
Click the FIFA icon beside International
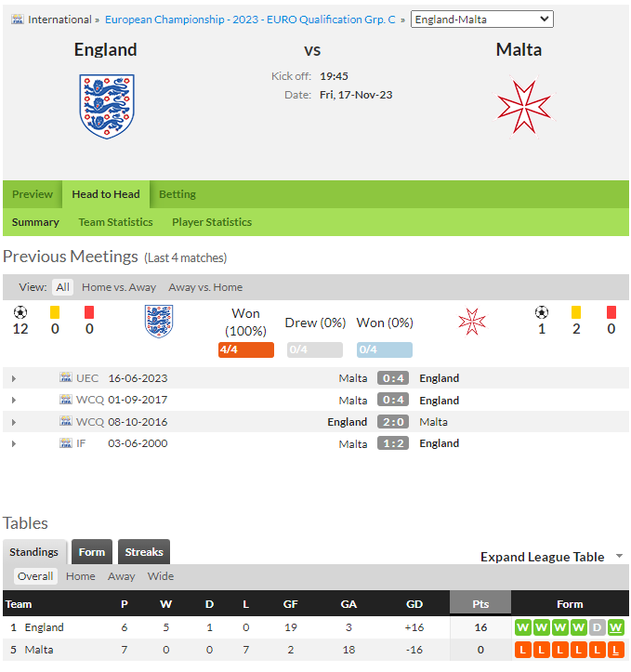pos(18,20)
